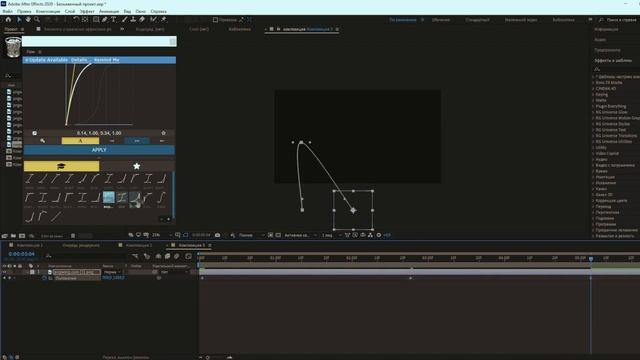Click the yellow A curve-mode button
Viewport: 640px width, 360px height.
pyautogui.click(x=80, y=141)
